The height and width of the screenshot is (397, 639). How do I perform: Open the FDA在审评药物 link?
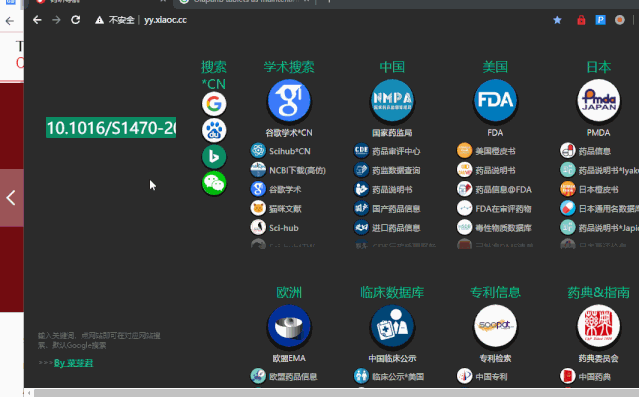point(503,209)
